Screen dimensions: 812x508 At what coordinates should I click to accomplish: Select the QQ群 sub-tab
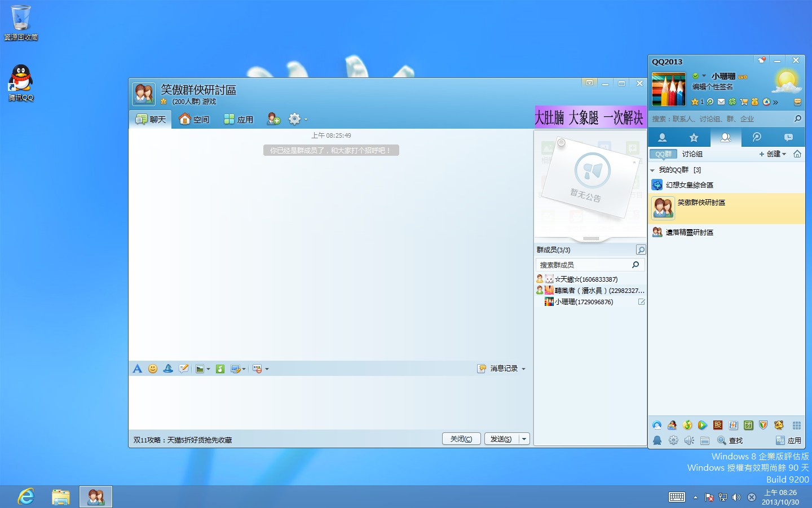tap(663, 154)
